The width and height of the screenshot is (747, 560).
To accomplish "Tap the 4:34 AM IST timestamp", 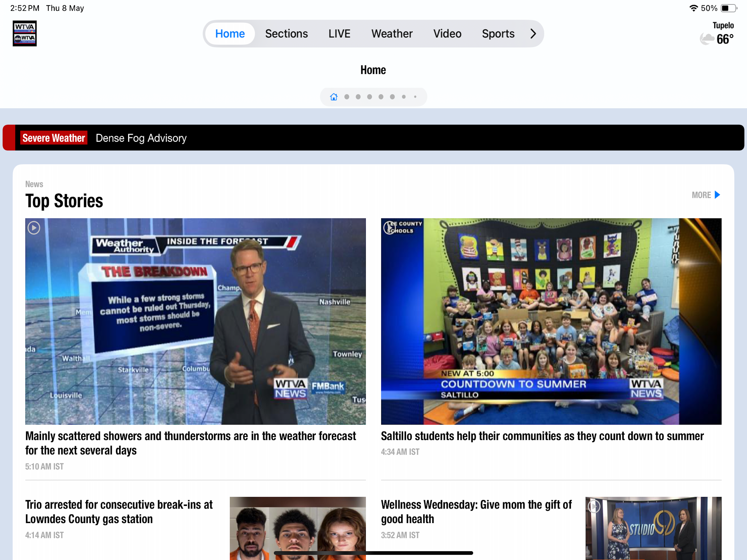I will click(400, 452).
